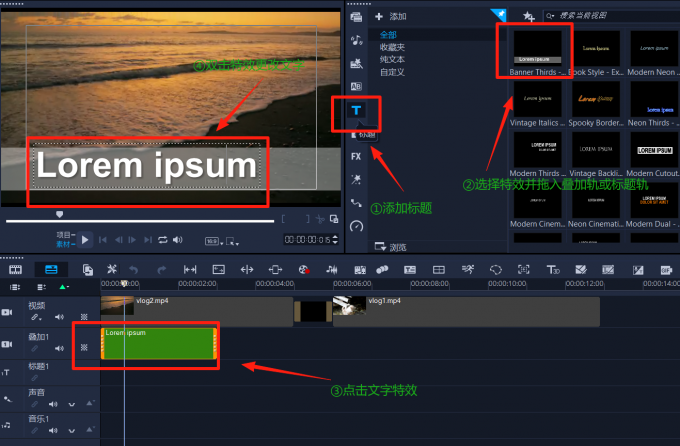Open the Title (T) library panel
This screenshot has height=446, width=680.
pyautogui.click(x=357, y=109)
